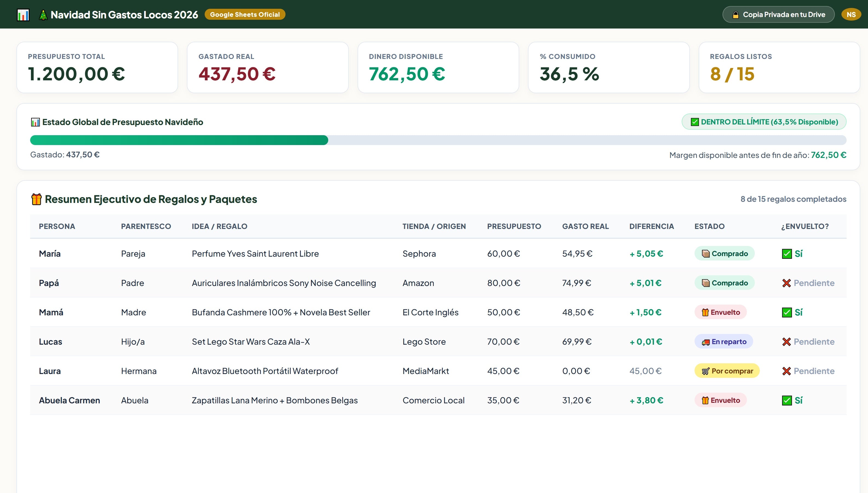Click the green check icon in DENTRO DEL LÍMITE badge
The height and width of the screenshot is (493, 868).
[695, 122]
